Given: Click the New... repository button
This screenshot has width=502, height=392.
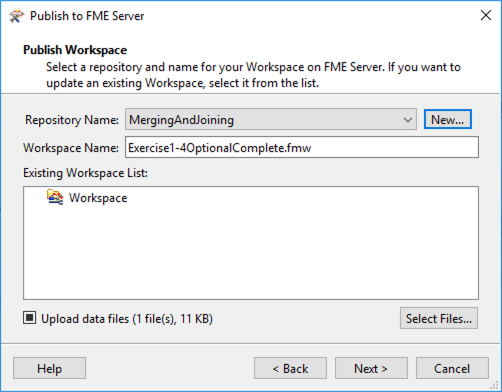Looking at the screenshot, I should pos(448,119).
